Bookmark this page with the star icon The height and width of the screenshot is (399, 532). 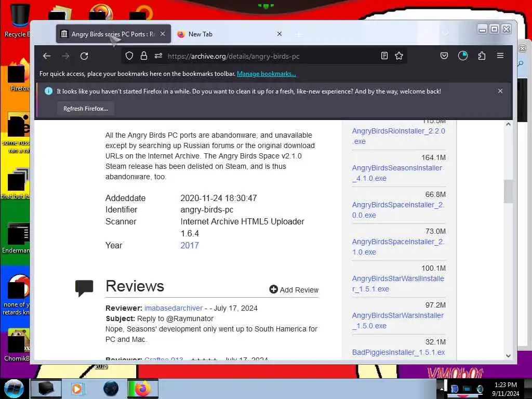tap(399, 56)
